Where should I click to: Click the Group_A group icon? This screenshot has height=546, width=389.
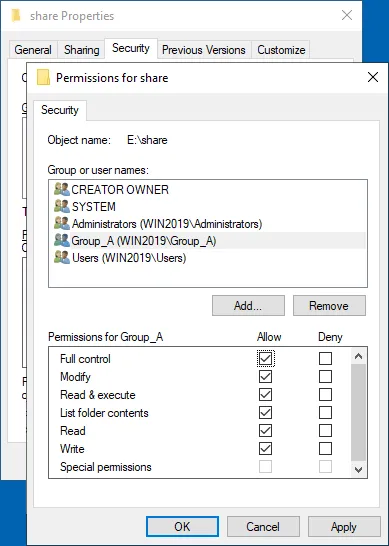[62, 241]
